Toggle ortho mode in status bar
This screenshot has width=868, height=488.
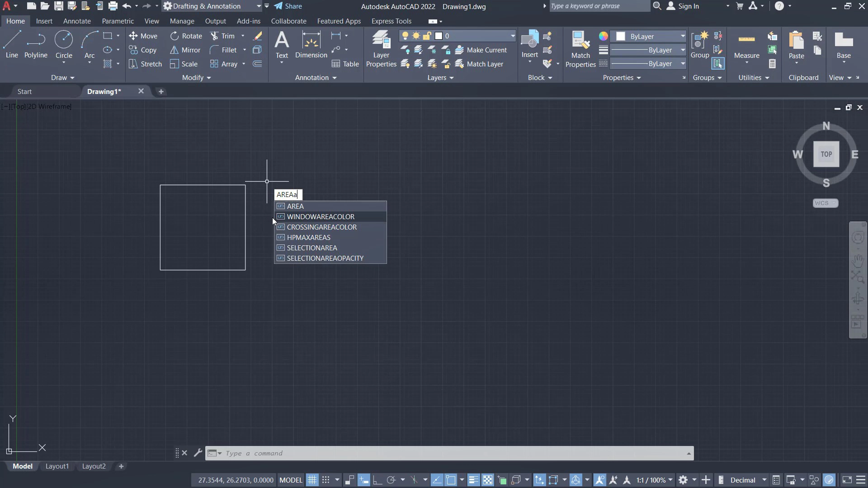click(x=377, y=480)
